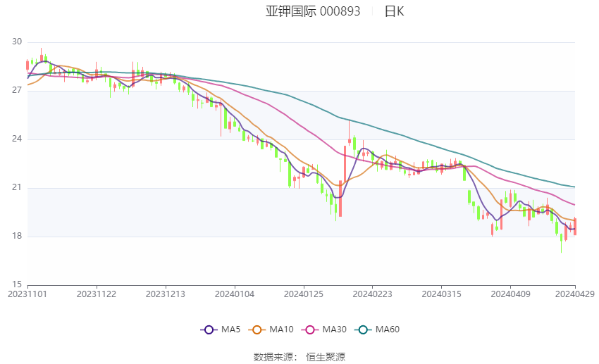Click the x-axis date 20231122
The height and width of the screenshot is (364, 599).
pos(97,294)
